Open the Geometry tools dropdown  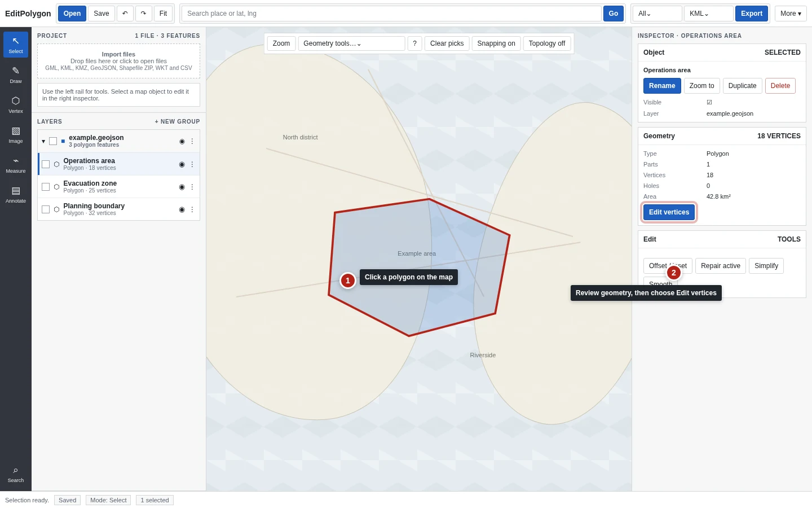coord(351,43)
